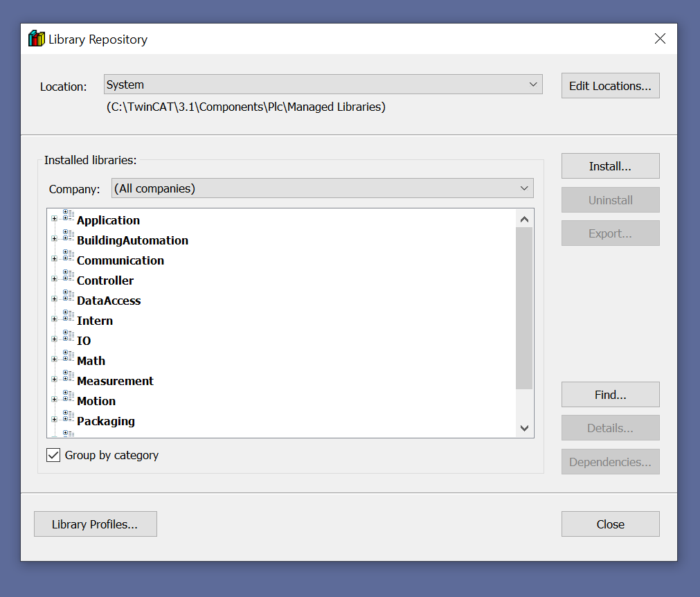
Task: Click the Library Repository books icon
Action: (x=37, y=39)
